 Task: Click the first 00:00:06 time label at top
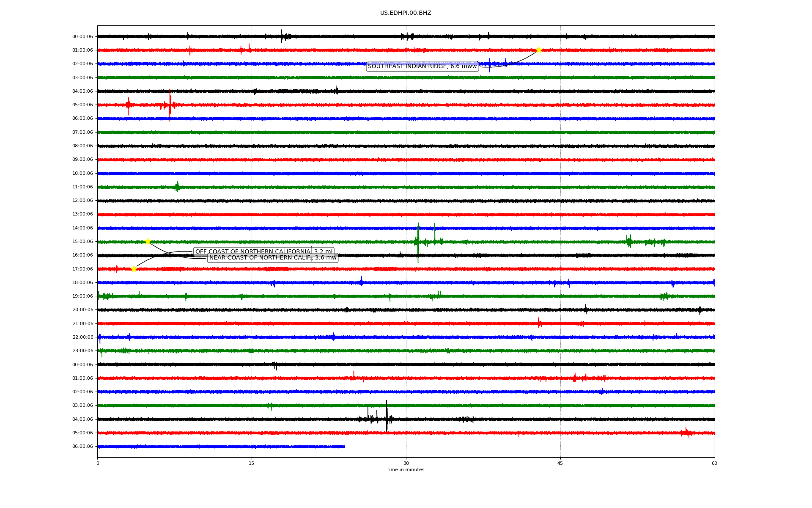(x=82, y=36)
